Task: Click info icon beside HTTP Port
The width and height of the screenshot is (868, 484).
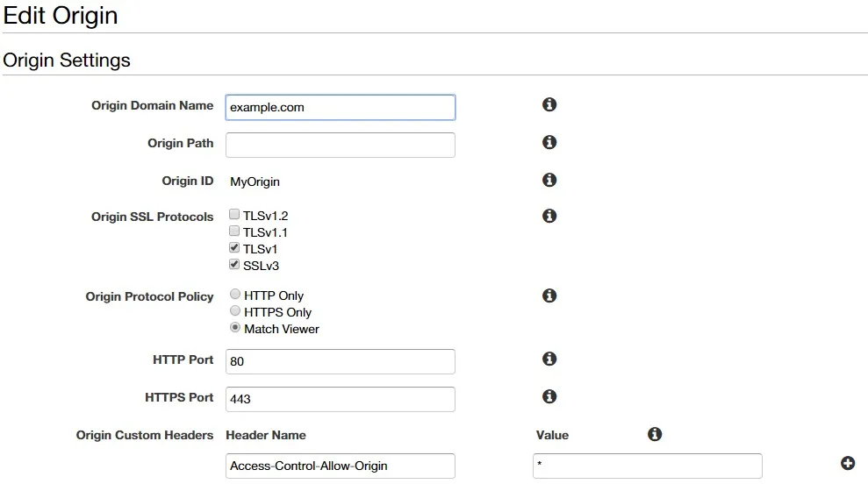Action: click(x=549, y=359)
